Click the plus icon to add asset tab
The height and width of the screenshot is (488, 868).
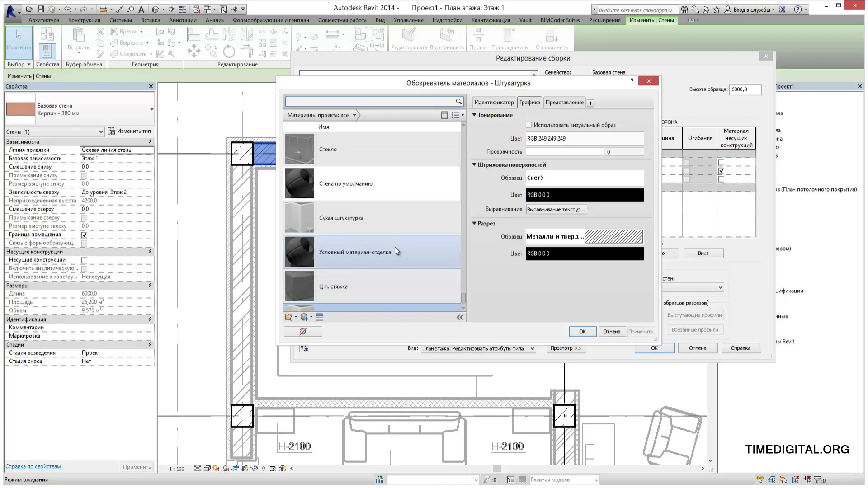(x=590, y=103)
